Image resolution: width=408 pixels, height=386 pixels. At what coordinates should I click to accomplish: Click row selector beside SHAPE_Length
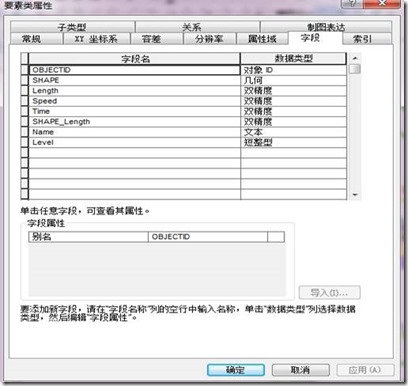[25, 121]
